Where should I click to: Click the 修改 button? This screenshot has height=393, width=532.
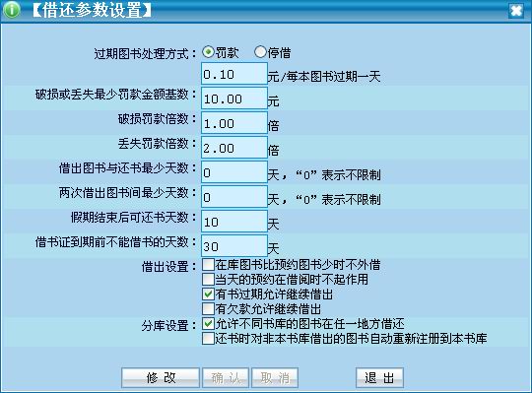161,377
